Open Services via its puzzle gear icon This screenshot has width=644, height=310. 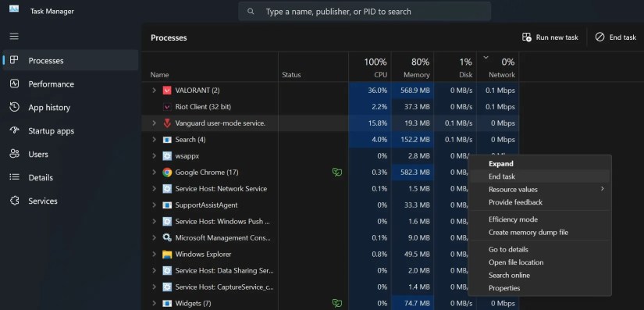coord(14,201)
